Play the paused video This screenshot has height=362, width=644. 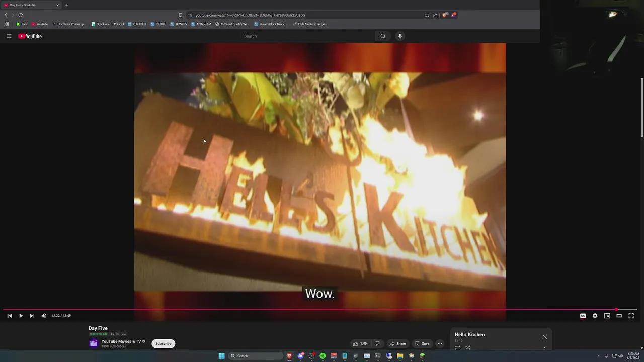pos(21,316)
